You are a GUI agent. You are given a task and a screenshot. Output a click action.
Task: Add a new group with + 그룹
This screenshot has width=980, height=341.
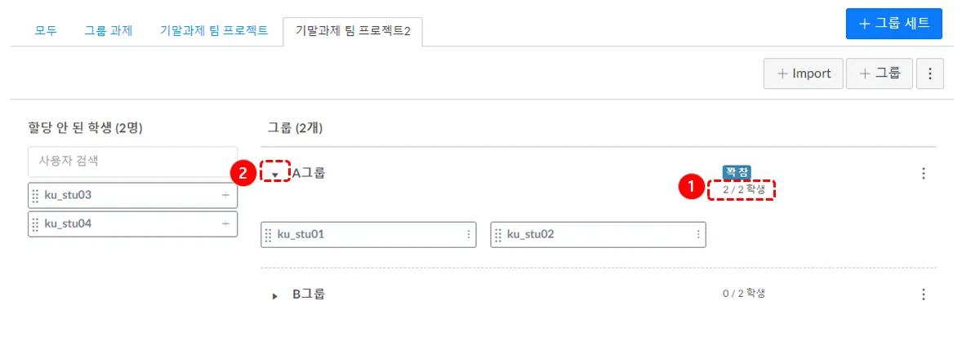[x=878, y=73]
